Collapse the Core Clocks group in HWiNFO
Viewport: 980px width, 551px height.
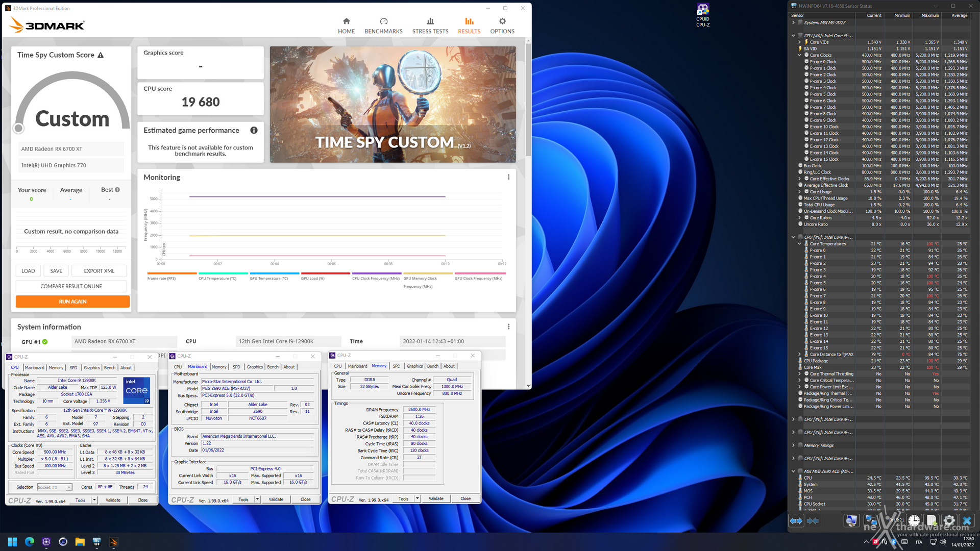(799, 55)
